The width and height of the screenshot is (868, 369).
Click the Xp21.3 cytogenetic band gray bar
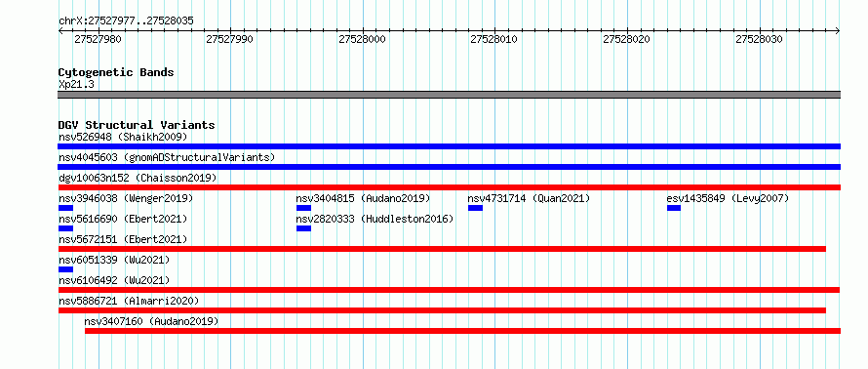click(449, 95)
